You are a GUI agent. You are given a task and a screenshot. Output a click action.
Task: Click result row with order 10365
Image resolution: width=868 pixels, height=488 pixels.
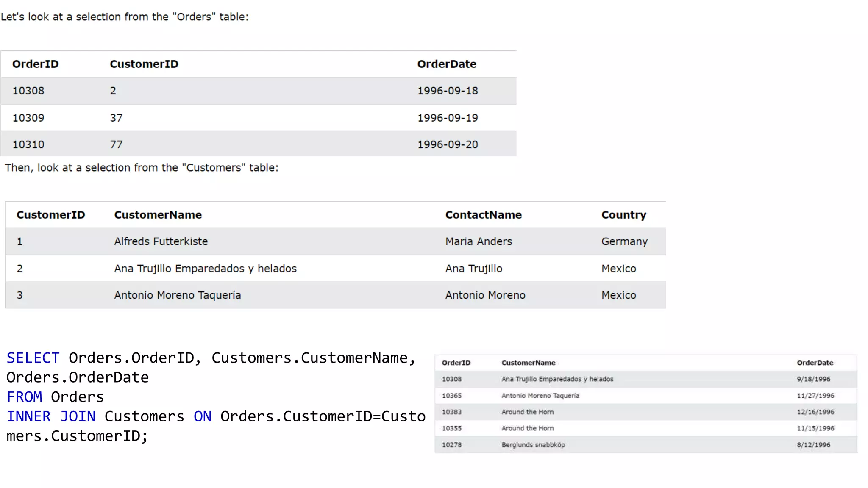(451, 396)
